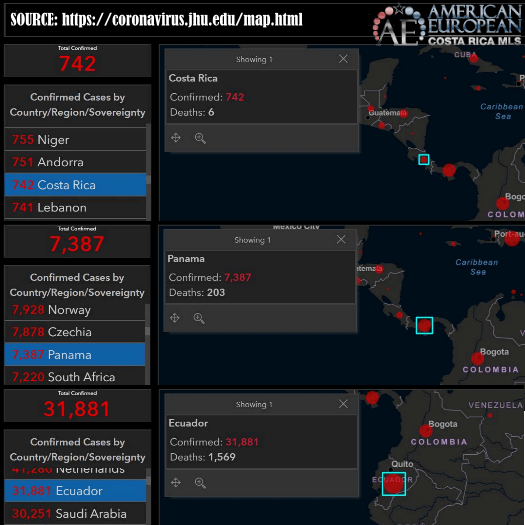Click the 7,387 Total Confirmed number
This screenshot has width=525, height=525.
coord(77,244)
